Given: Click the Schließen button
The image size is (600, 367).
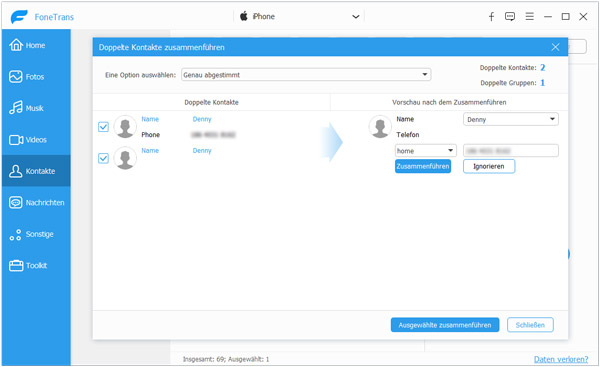Looking at the screenshot, I should [530, 325].
